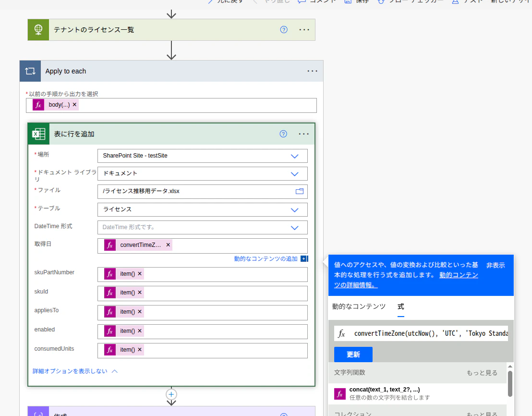The image size is (532, 416).
Task: Remove the body(...) expression token
Action: 74,105
